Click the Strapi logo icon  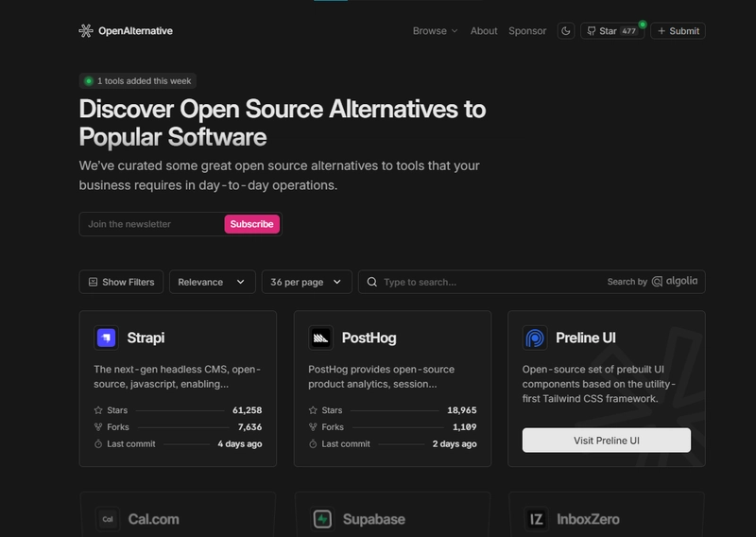[106, 338]
